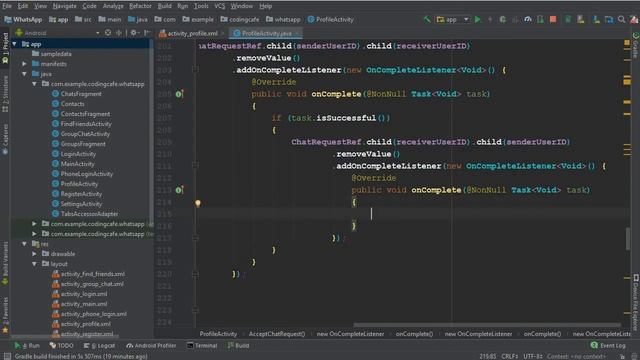The image size is (640, 360).
Task: Collapse the com.example.codingcafe.whatsapp package
Action: click(x=34, y=84)
